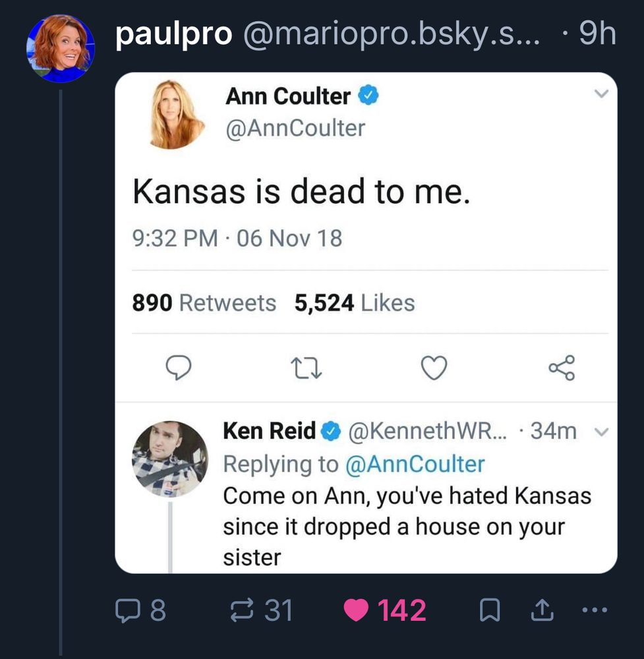Viewport: 644px width, 659px height.
Task: Expand the chevron on Ken Reid's reply
Action: pos(600,432)
